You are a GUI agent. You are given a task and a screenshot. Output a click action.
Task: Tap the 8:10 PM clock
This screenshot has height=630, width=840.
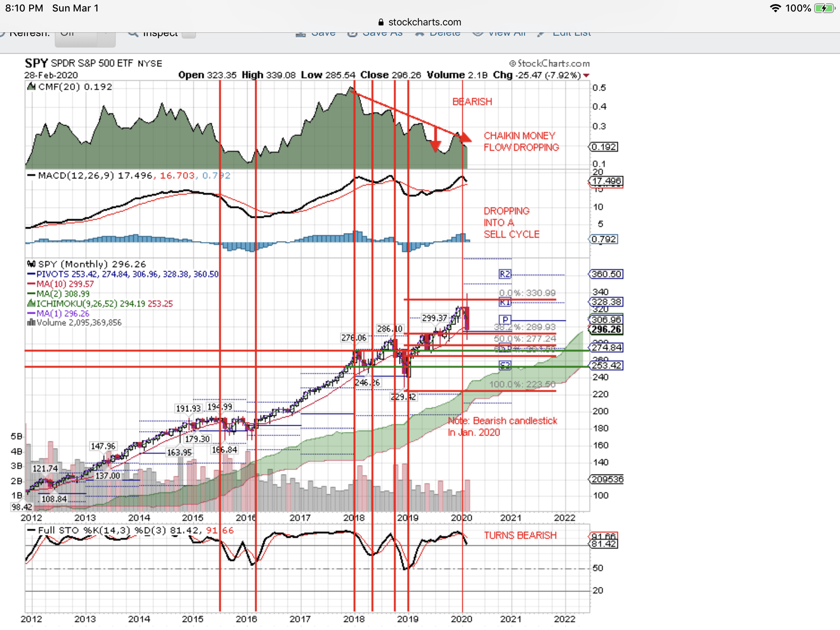pos(24,8)
